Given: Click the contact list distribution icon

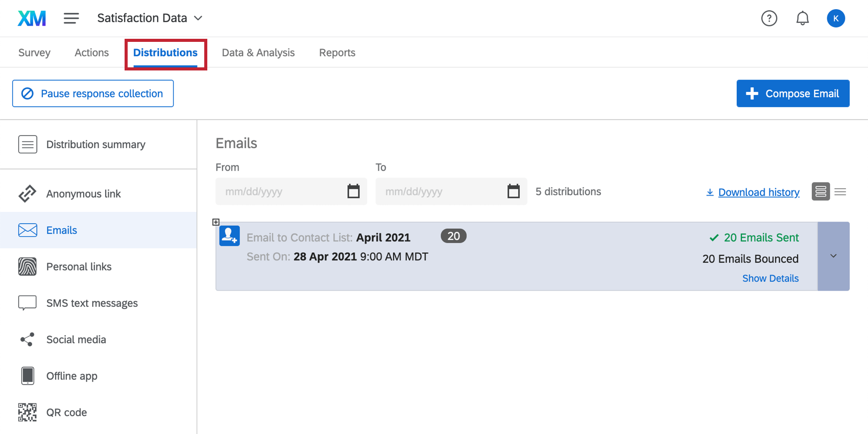Looking at the screenshot, I should tap(229, 236).
